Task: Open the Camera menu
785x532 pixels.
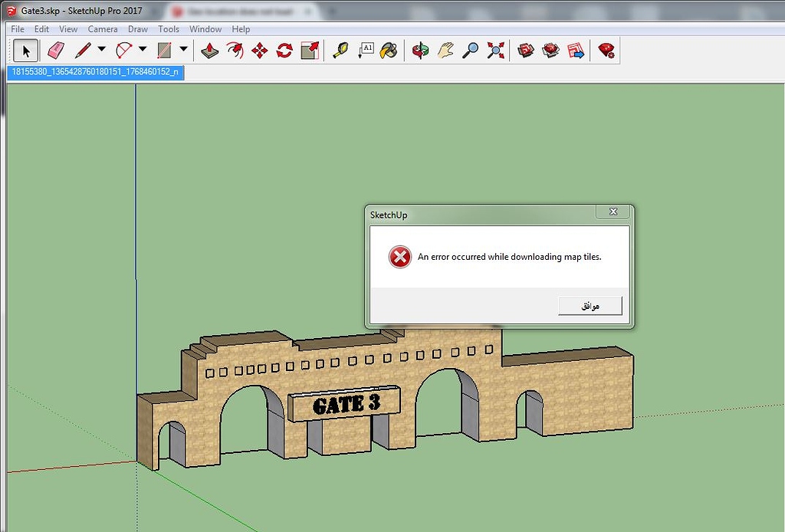Action: (x=103, y=28)
